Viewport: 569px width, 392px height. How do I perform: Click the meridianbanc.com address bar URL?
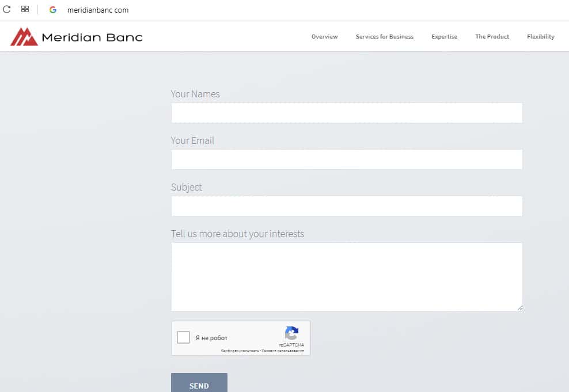click(98, 10)
